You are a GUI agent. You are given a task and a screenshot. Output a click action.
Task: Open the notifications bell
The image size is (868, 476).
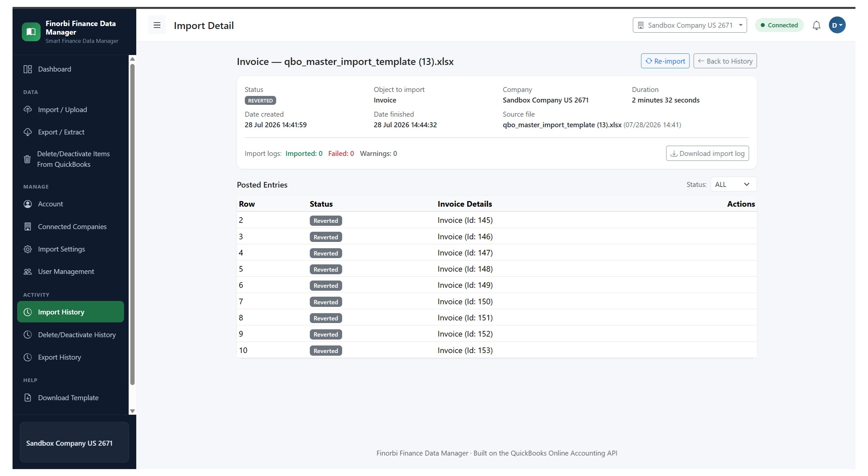tap(816, 25)
